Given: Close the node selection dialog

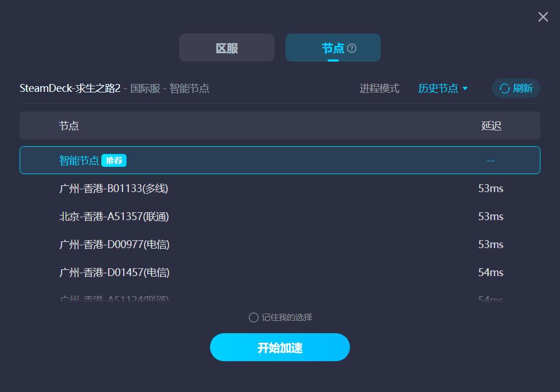Looking at the screenshot, I should click(543, 17).
